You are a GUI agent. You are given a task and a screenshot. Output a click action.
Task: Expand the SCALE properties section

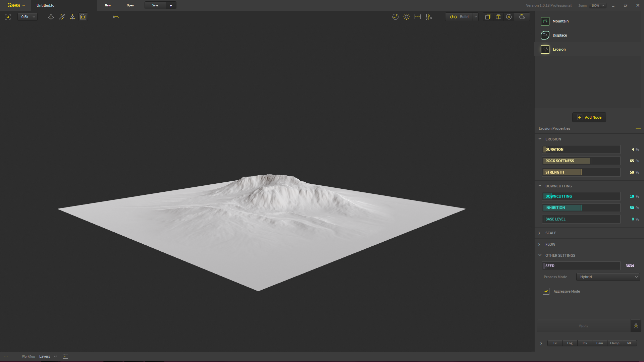point(550,233)
